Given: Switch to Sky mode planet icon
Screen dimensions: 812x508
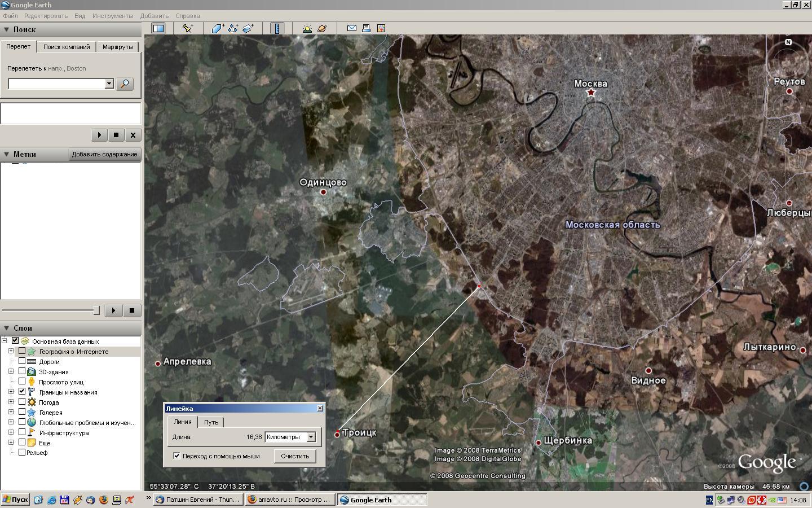Looking at the screenshot, I should 322,28.
